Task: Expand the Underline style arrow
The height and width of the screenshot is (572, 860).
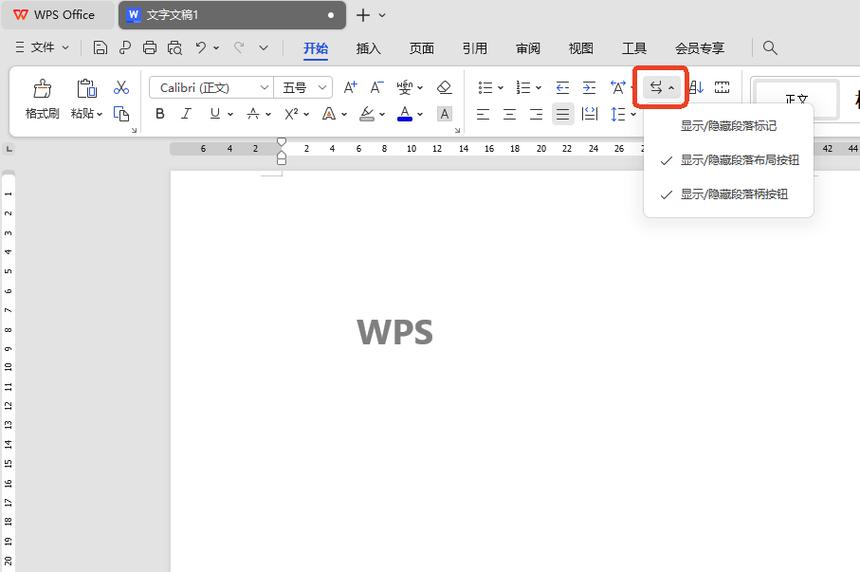Action: [230, 115]
